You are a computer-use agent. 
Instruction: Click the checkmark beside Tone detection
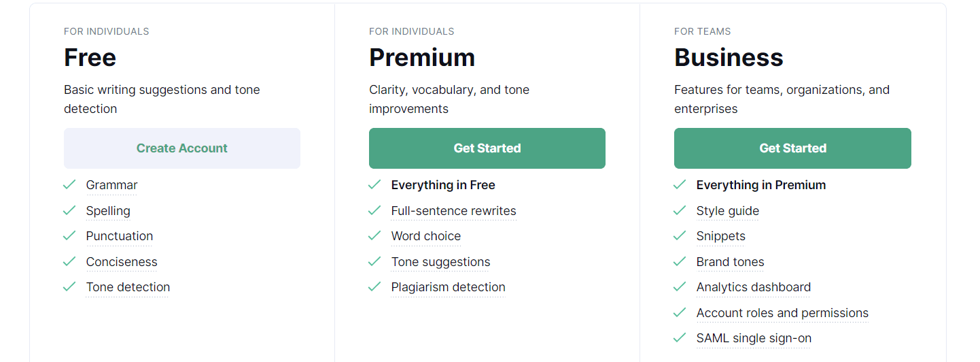pos(69,286)
